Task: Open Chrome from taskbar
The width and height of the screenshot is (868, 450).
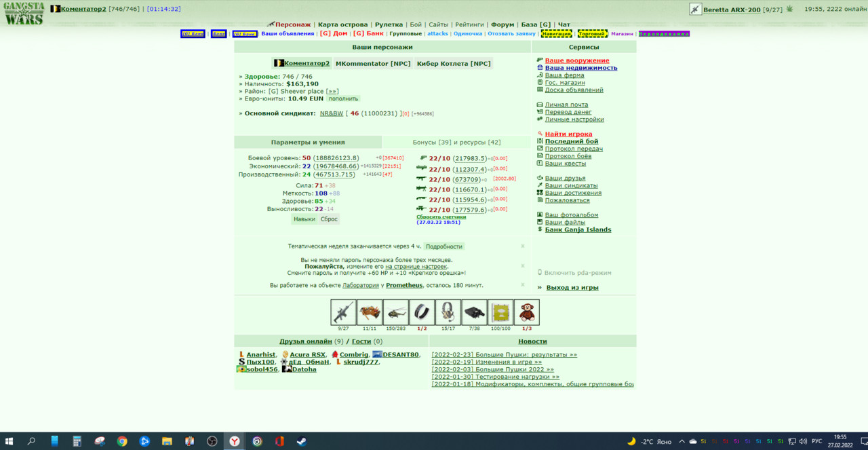Action: pos(122,441)
